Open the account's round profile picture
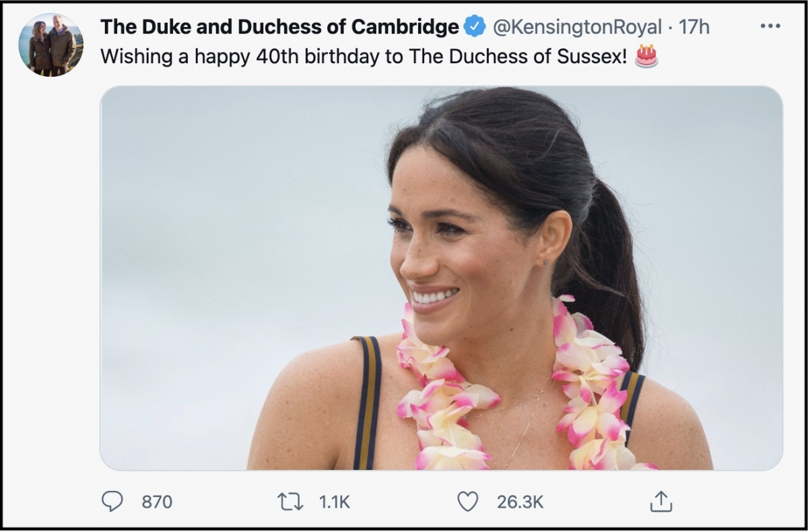This screenshot has width=808, height=532. [x=51, y=44]
